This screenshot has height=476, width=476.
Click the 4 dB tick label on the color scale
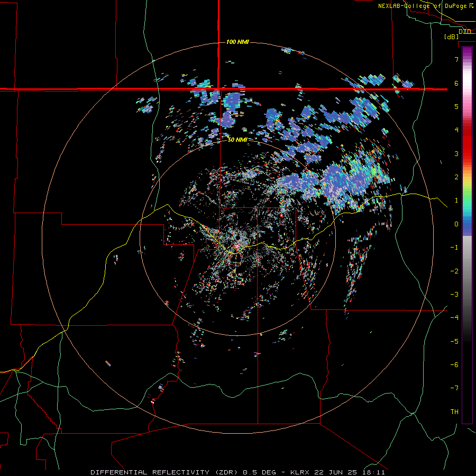click(x=456, y=130)
